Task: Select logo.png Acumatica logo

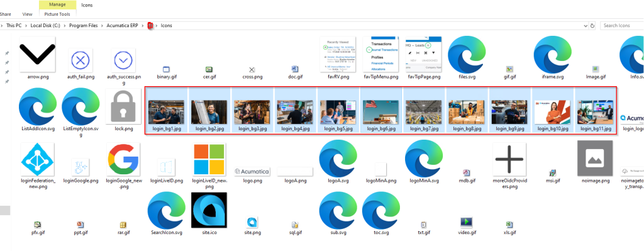Action: (252, 171)
